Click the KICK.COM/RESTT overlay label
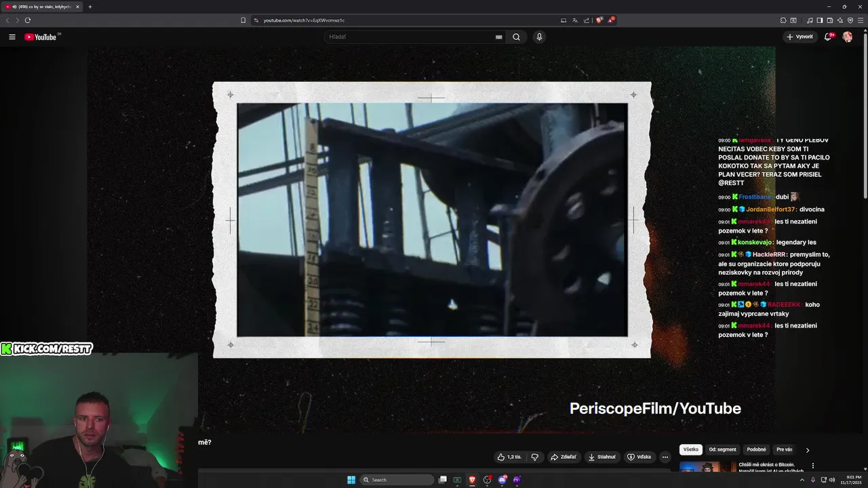Screen dimensions: 868x488 (47, 348)
